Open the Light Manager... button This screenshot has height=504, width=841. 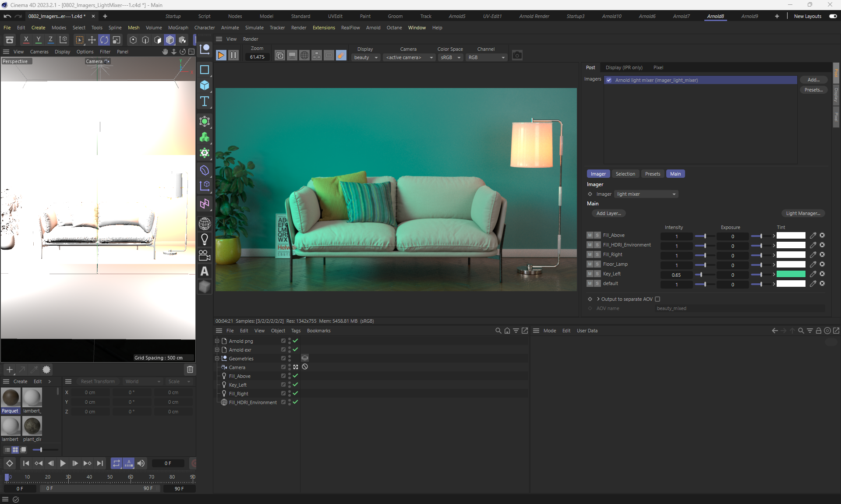[803, 213]
